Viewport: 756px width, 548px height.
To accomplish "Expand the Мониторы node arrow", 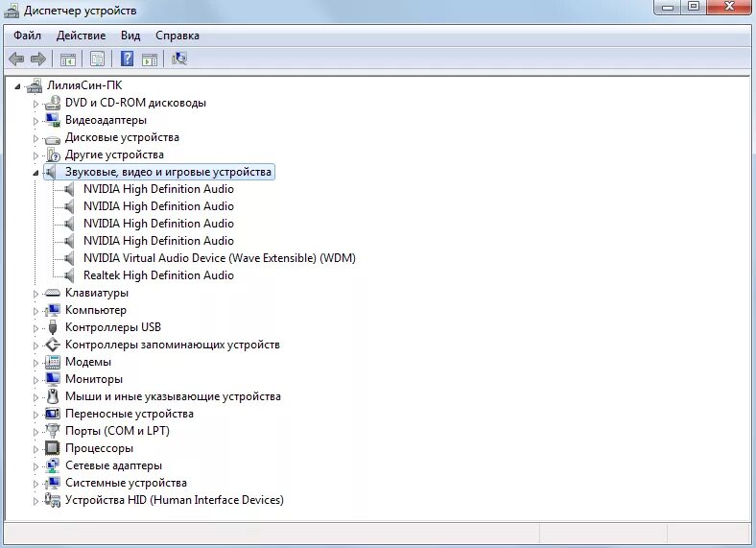I will point(35,380).
